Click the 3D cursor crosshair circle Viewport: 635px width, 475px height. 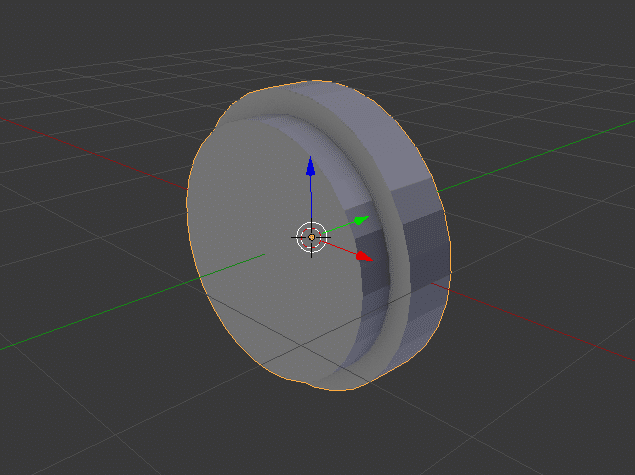[x=311, y=238]
